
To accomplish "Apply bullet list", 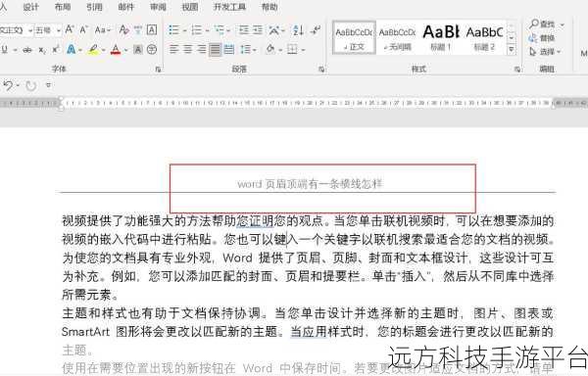I will (173, 30).
